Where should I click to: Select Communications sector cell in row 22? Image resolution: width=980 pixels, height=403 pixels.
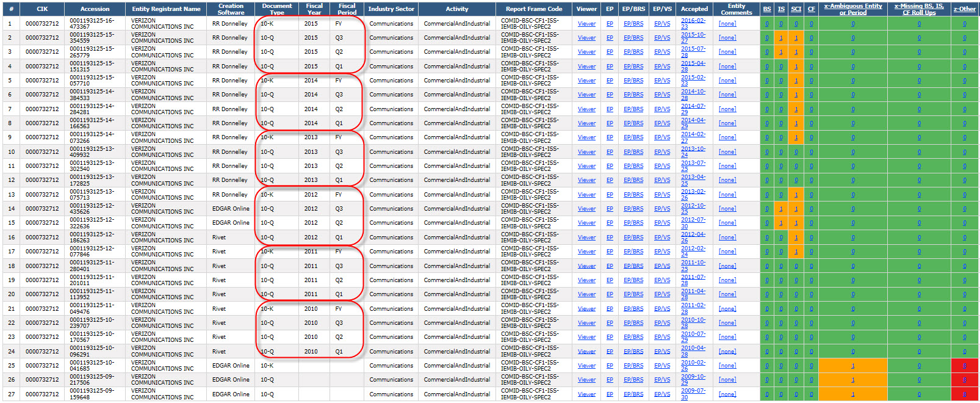(391, 323)
